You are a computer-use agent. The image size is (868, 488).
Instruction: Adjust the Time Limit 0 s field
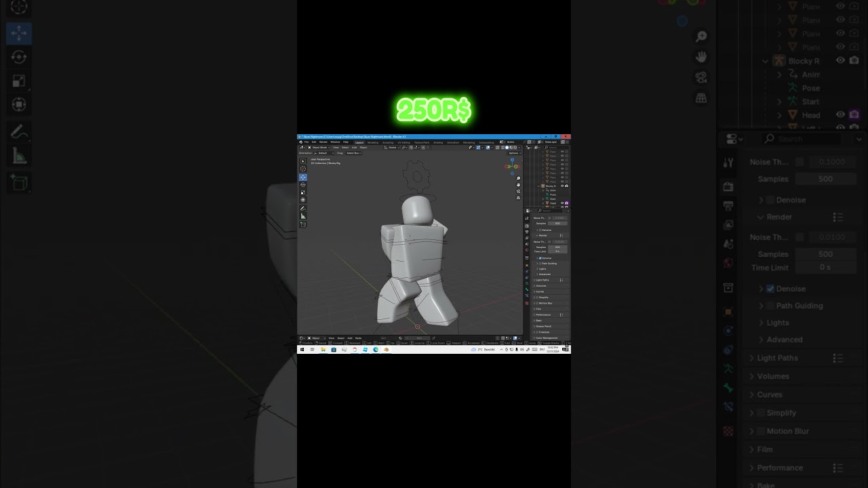point(557,251)
